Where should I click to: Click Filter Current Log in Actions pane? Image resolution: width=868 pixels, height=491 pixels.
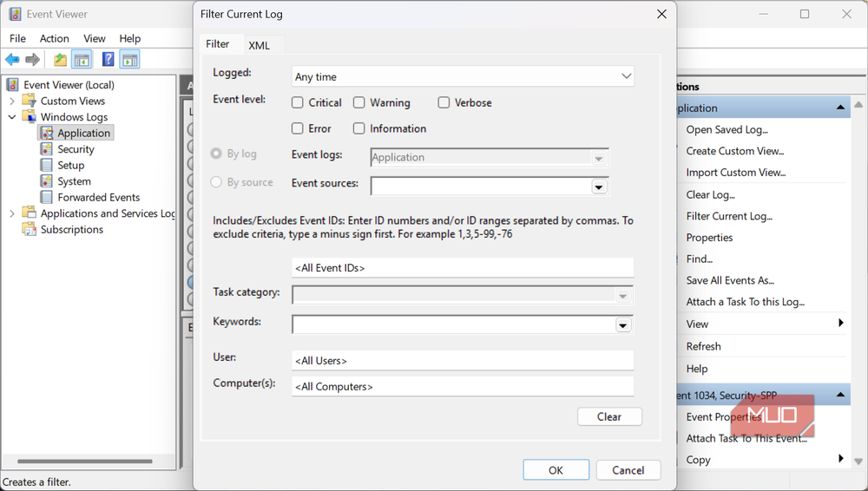coord(729,216)
